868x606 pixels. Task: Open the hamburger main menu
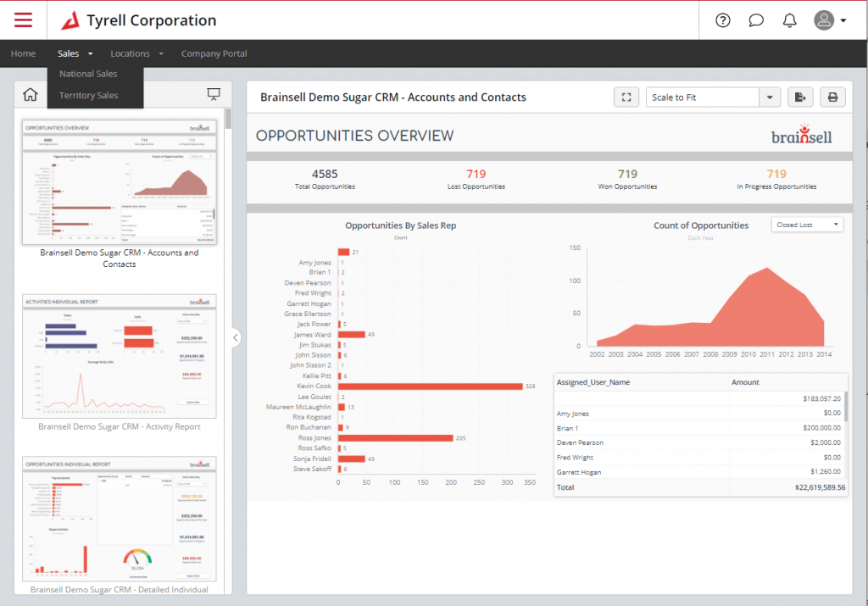coord(23,20)
